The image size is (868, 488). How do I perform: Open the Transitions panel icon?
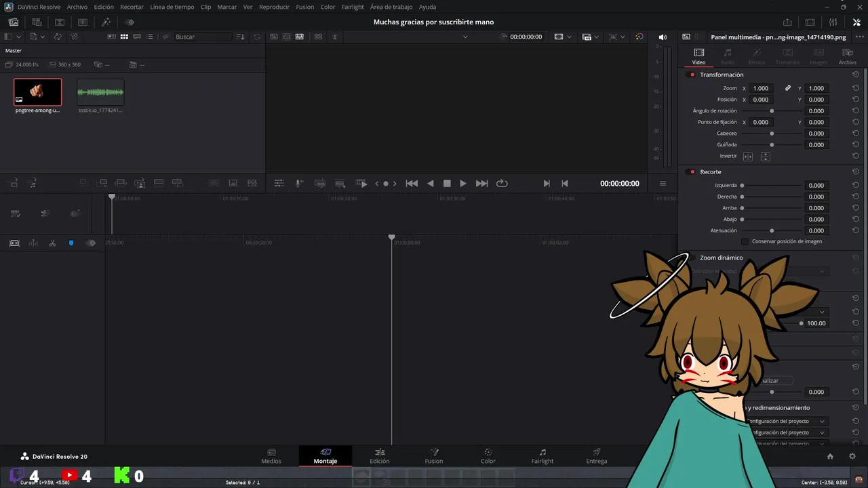coord(60,22)
